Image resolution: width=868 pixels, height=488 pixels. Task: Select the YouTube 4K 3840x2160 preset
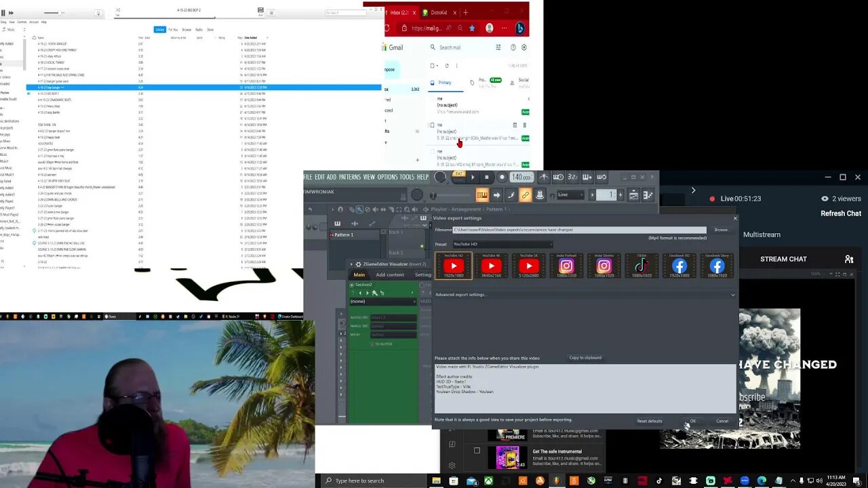[x=491, y=265]
